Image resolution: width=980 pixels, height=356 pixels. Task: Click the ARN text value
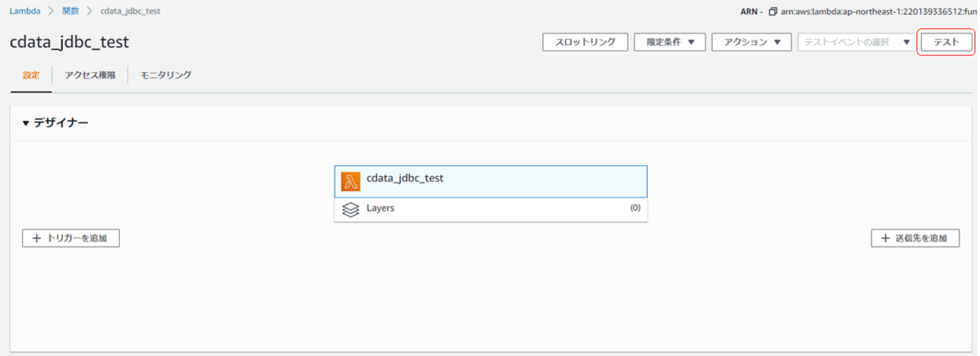879,11
